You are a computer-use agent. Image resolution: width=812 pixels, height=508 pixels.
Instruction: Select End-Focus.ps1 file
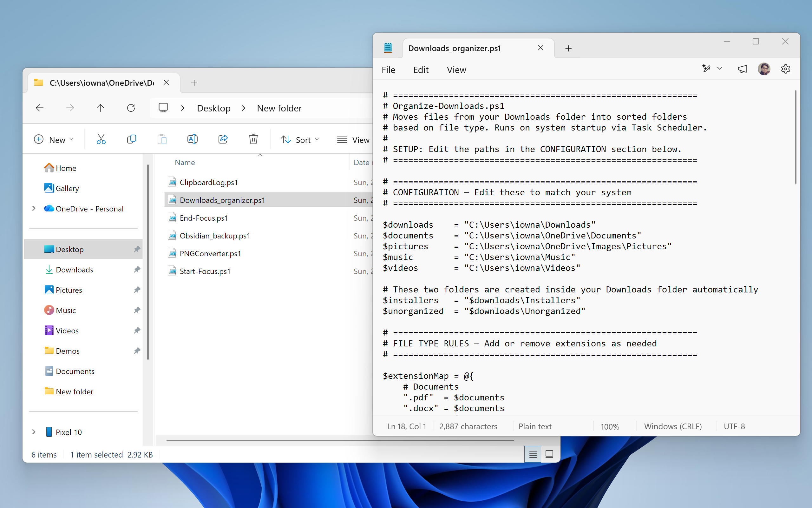coord(204,218)
